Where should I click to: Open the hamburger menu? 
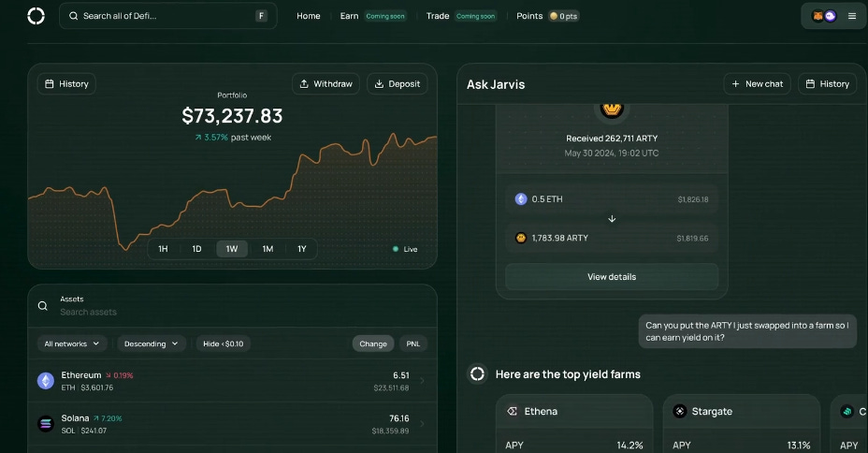[852, 16]
